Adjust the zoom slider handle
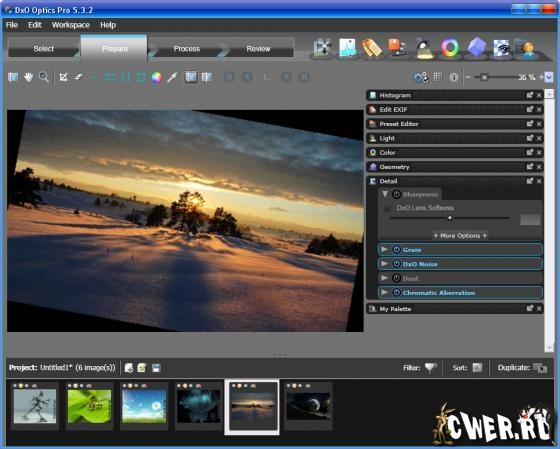The image size is (560, 449). pos(484,77)
